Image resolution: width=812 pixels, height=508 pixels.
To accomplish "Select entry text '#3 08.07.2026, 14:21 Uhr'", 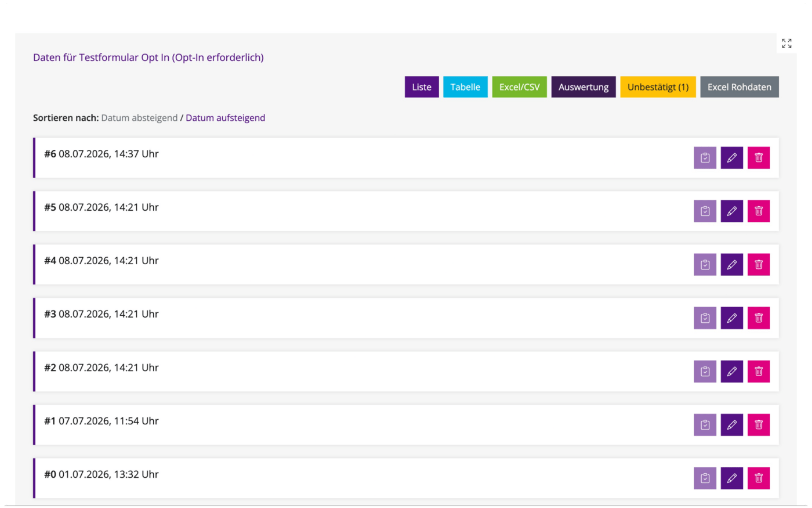I will (x=101, y=314).
